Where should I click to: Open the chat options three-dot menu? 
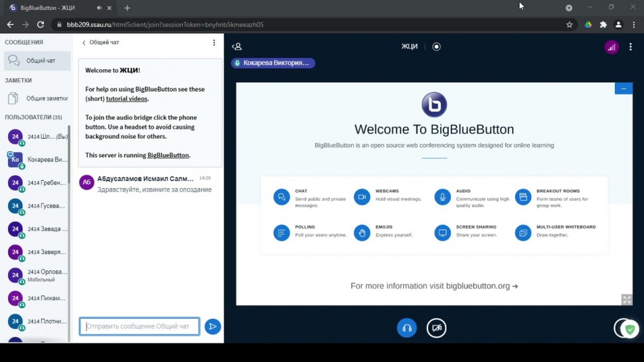(x=214, y=43)
